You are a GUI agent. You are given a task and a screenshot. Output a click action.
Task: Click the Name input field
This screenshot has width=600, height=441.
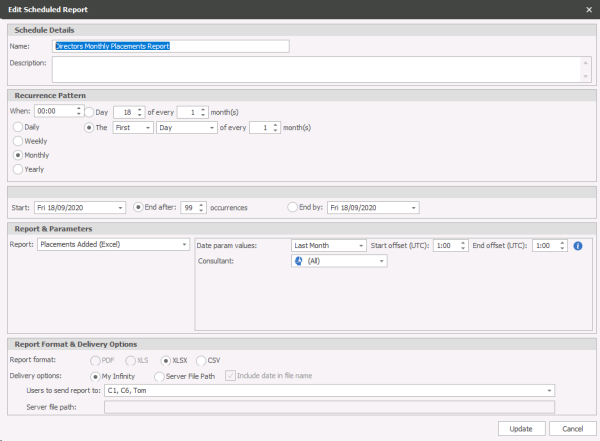click(170, 45)
